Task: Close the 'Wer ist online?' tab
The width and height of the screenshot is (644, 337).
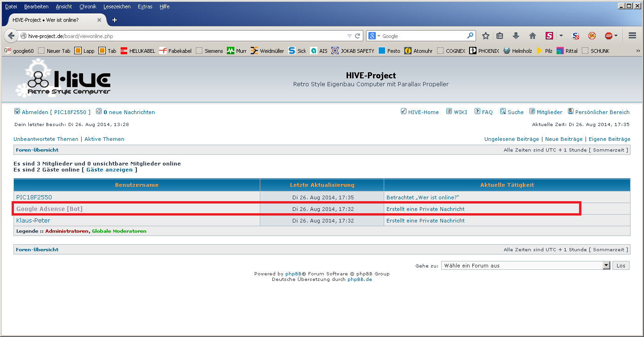Action: (x=99, y=20)
